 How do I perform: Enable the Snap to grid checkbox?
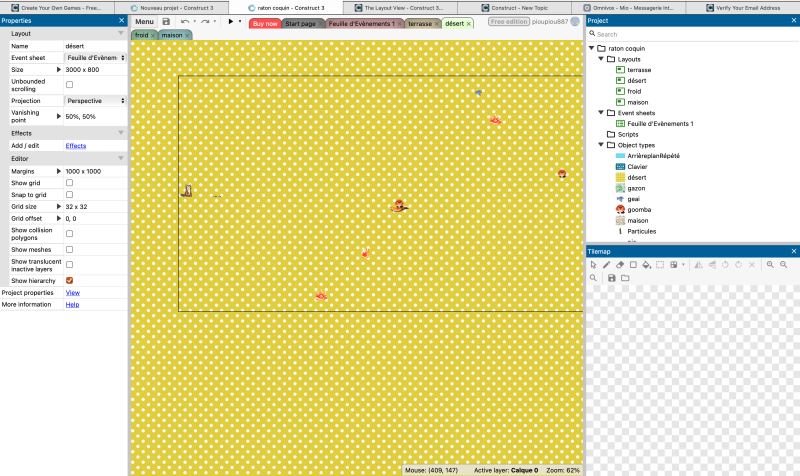[x=69, y=194]
